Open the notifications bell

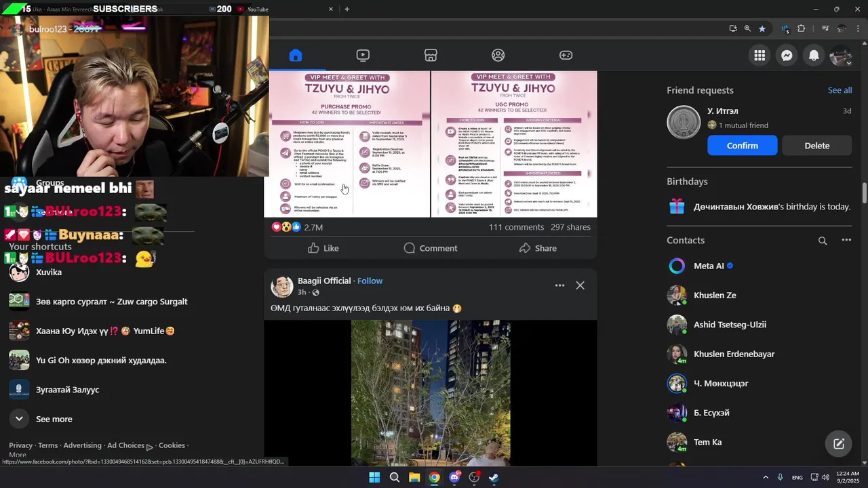[814, 56]
